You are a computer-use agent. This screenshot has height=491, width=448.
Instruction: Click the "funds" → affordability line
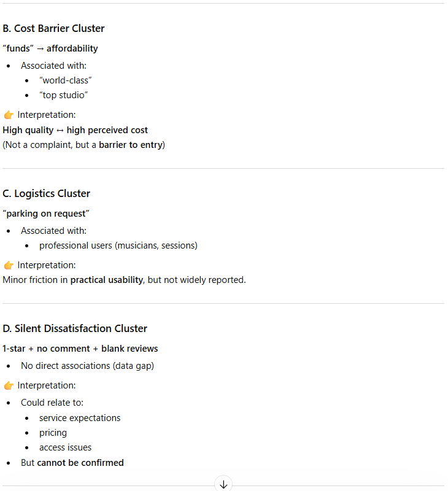point(50,48)
